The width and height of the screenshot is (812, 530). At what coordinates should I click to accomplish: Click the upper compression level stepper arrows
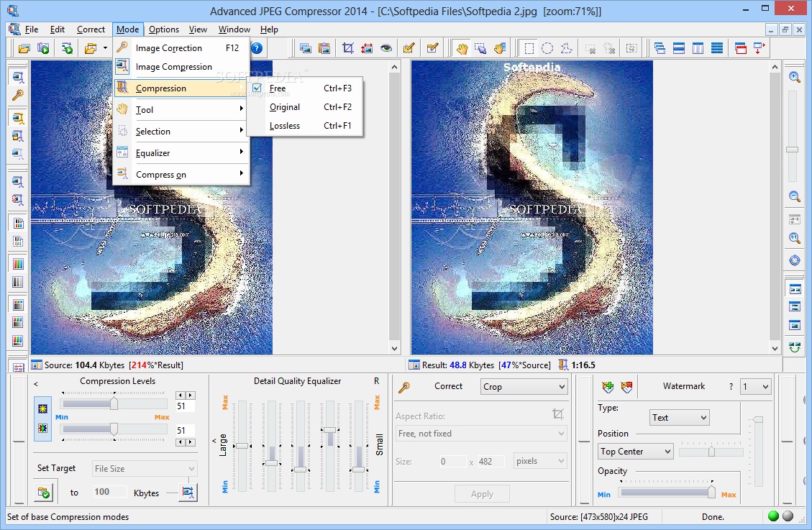(186, 396)
